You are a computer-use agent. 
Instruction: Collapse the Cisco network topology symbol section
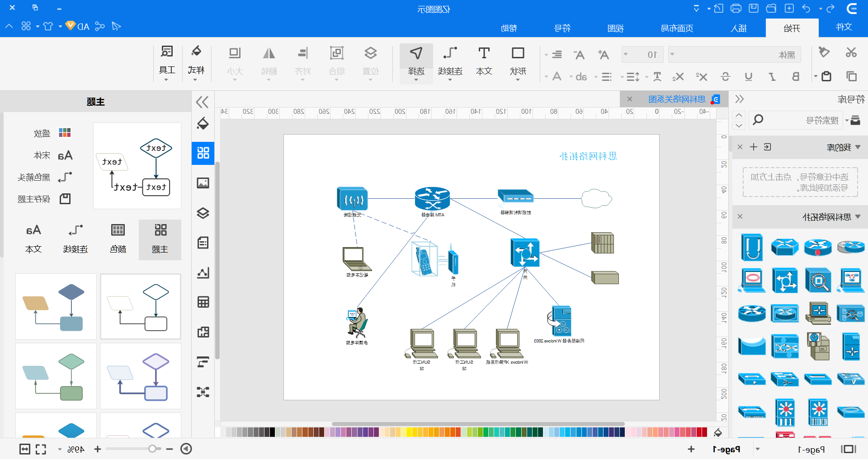(x=858, y=217)
